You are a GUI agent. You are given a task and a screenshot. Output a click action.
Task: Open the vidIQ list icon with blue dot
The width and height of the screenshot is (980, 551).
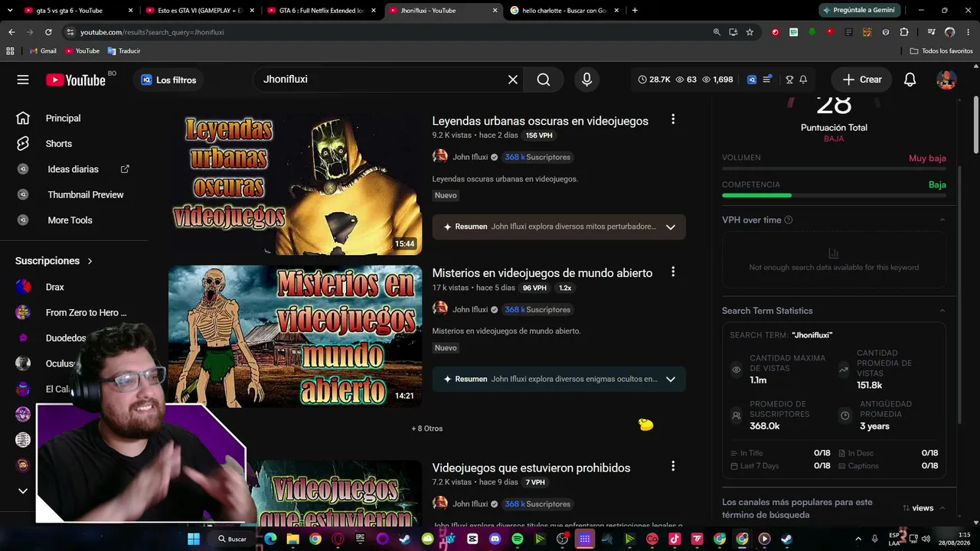(x=768, y=79)
